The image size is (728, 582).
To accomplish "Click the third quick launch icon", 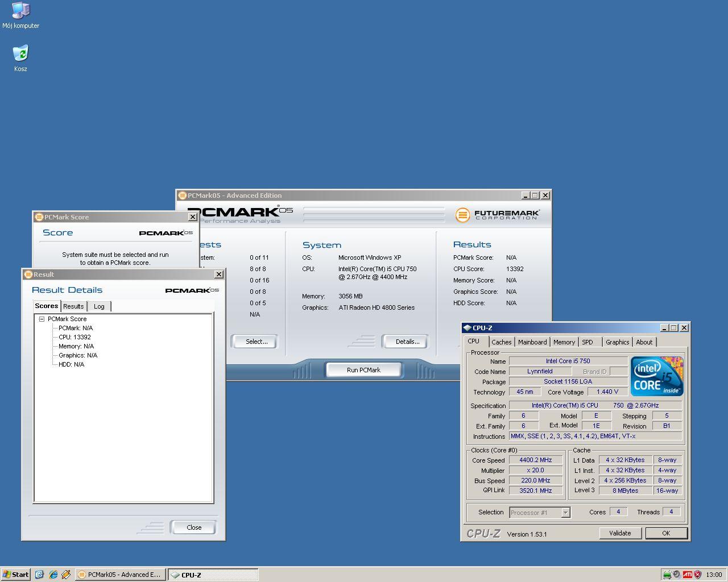I will point(66,575).
